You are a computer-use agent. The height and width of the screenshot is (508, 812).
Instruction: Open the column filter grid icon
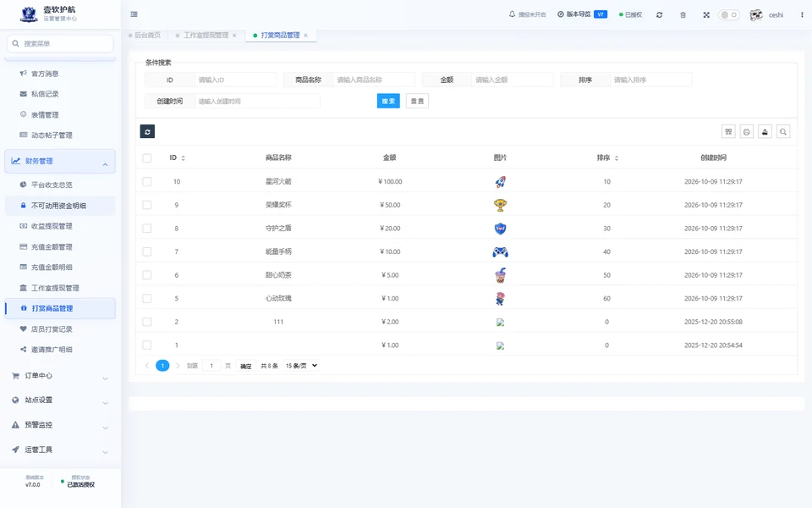point(728,132)
